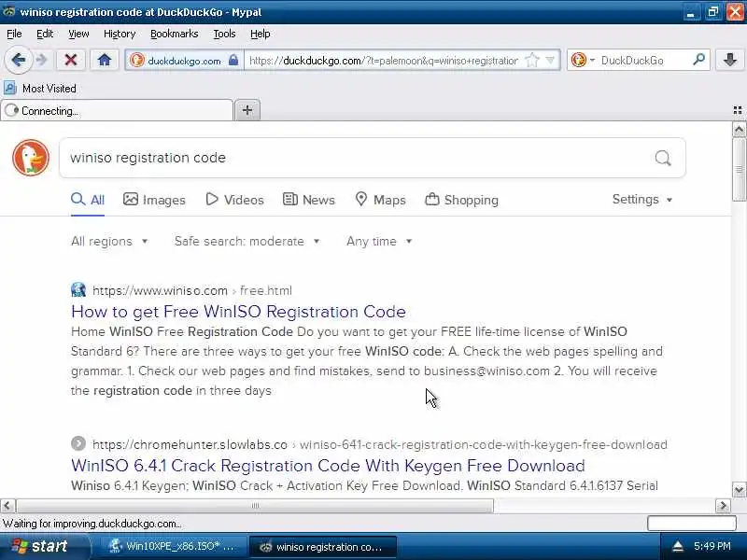Click the vertical scrollbar thumb
Viewport: 747px width, 560px height.
click(739, 170)
